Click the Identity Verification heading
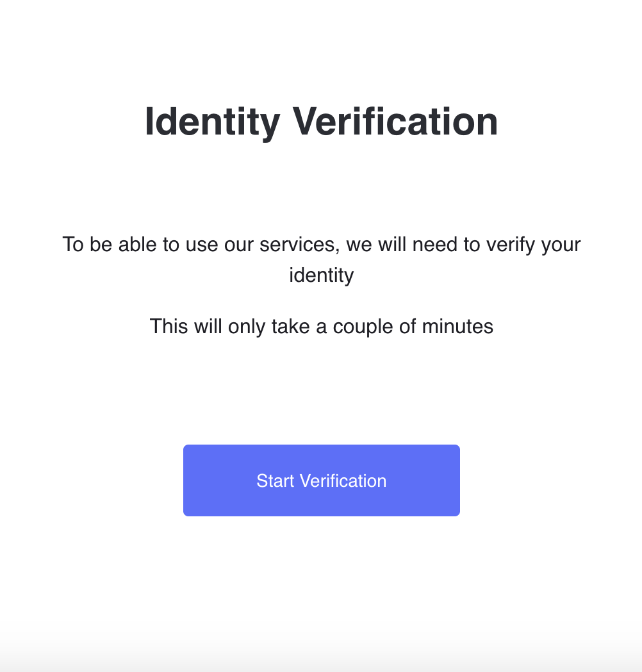The width and height of the screenshot is (642, 672). [321, 121]
